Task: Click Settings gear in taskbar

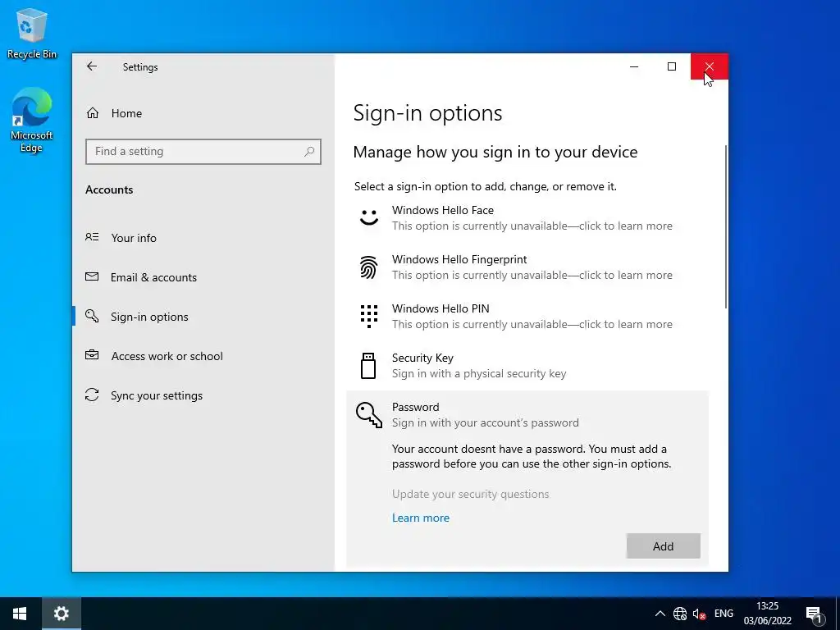Action: click(x=61, y=614)
